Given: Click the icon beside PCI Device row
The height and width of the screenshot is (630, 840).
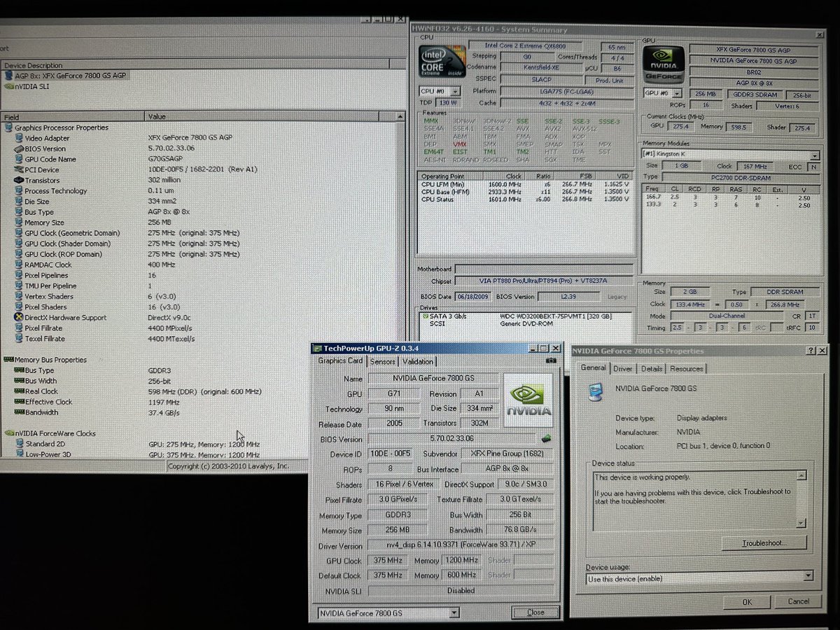Looking at the screenshot, I should 19,169.
